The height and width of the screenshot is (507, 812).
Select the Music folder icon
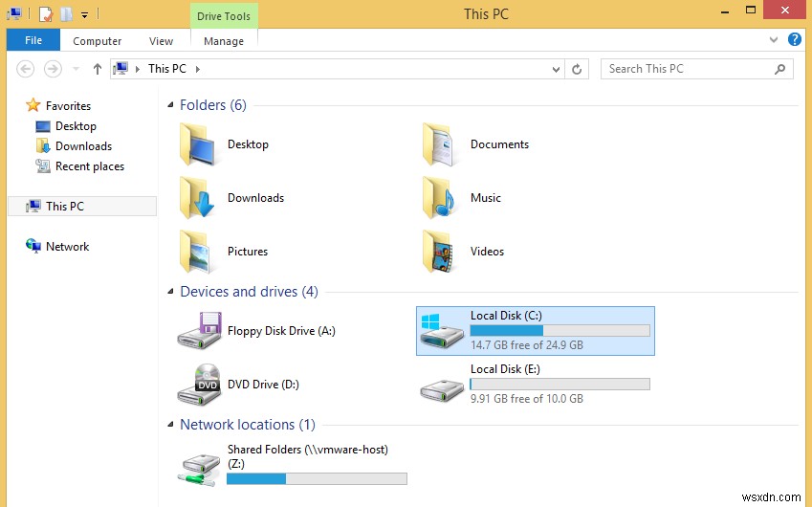tap(439, 197)
